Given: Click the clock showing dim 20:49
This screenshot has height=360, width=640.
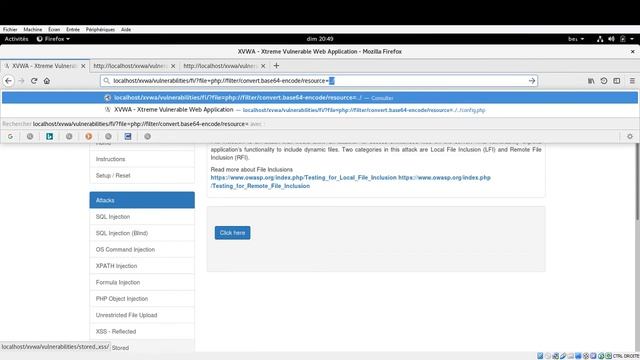Looking at the screenshot, I should tap(320, 39).
